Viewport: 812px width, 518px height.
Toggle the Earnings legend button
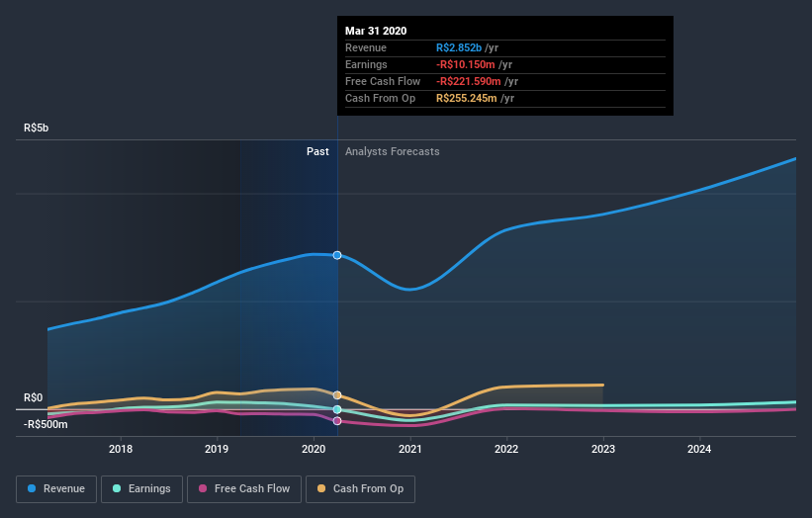pyautogui.click(x=141, y=489)
